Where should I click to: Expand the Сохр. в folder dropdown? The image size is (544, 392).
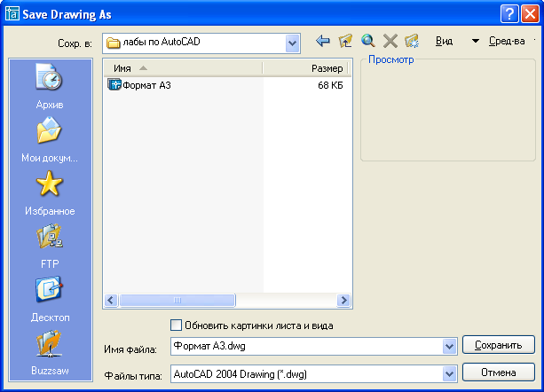pos(293,43)
